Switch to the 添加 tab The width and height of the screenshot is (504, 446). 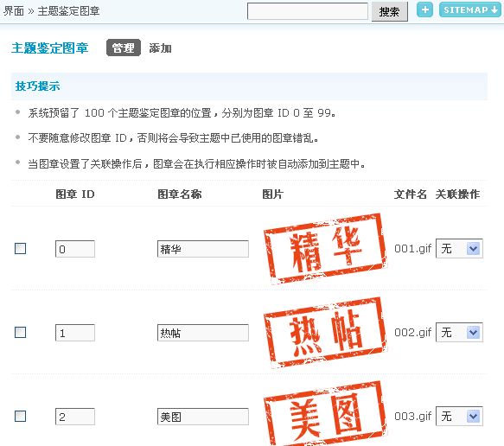coord(160,48)
